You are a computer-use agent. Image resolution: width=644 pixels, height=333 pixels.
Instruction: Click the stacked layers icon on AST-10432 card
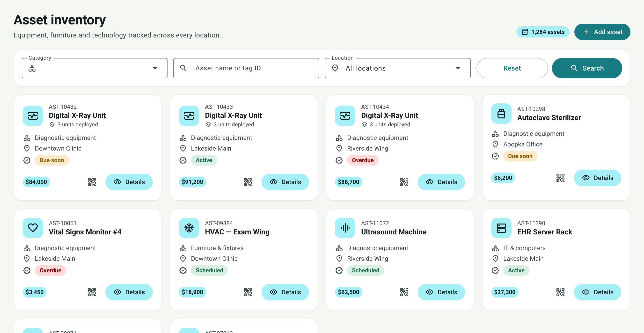click(x=52, y=124)
